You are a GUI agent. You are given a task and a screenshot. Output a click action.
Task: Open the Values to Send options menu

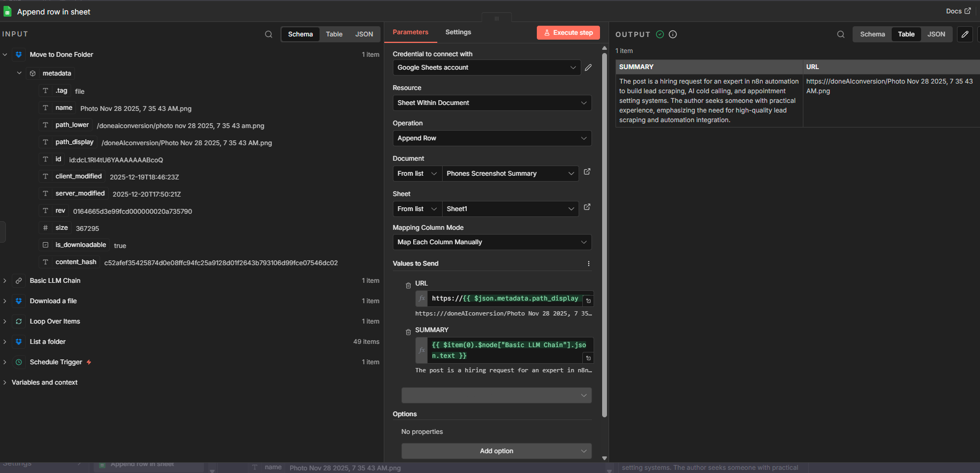coord(588,264)
